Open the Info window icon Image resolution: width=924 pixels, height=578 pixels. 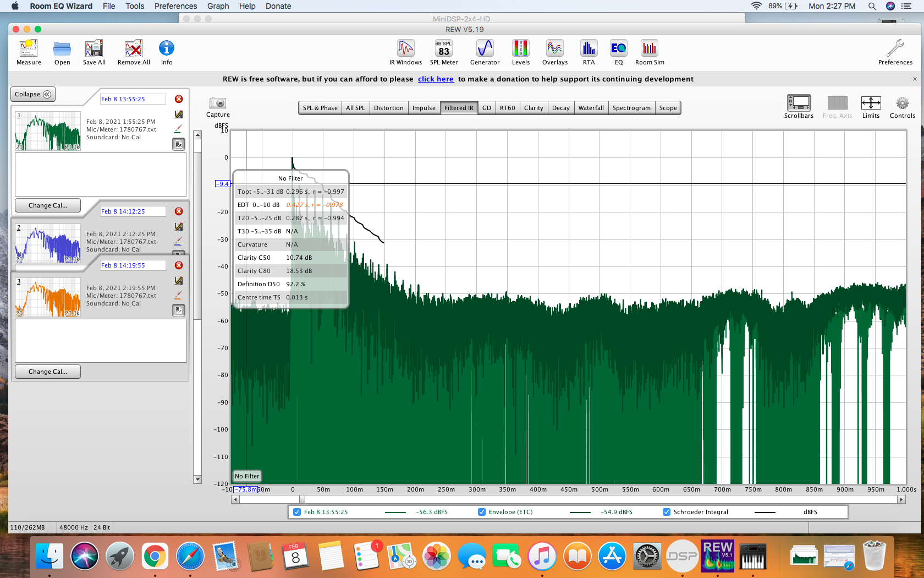point(167,52)
